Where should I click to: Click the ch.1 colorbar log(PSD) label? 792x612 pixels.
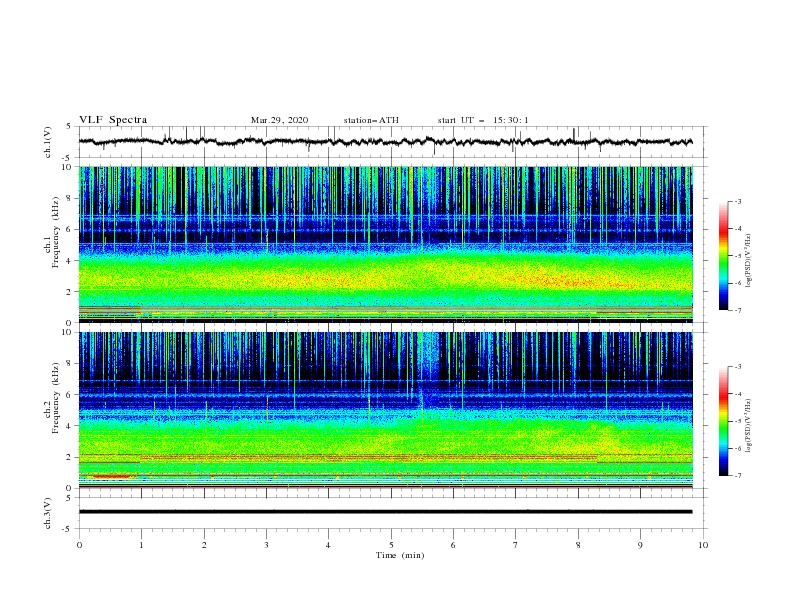coord(749,261)
